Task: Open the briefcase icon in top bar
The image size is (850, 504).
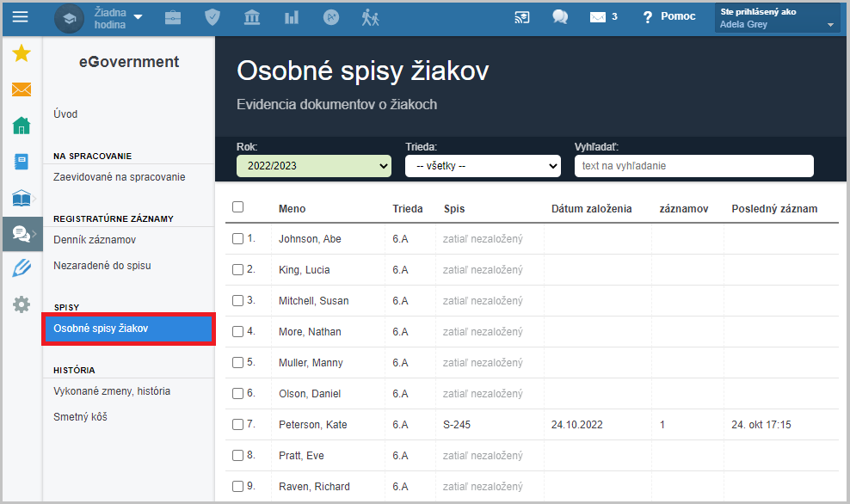Action: pyautogui.click(x=173, y=18)
